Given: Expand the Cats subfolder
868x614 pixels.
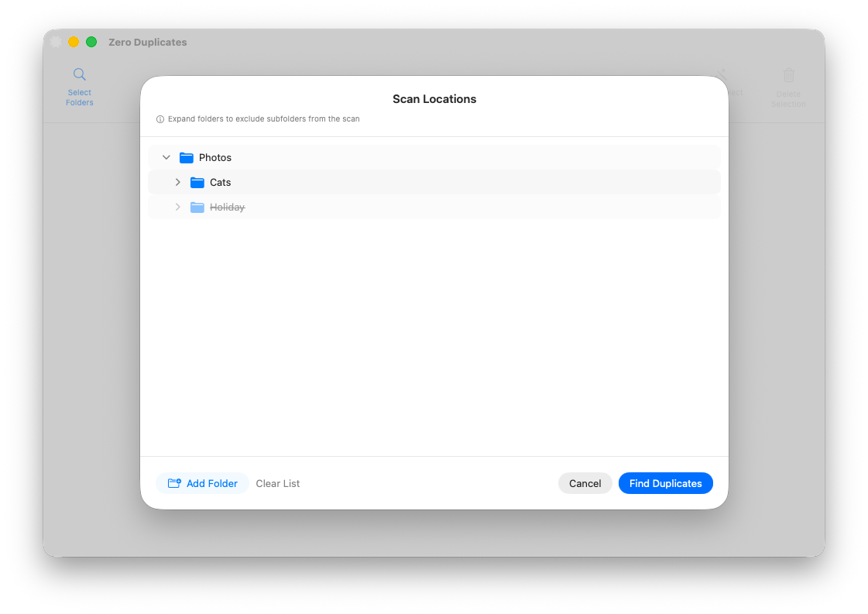Looking at the screenshot, I should point(177,183).
